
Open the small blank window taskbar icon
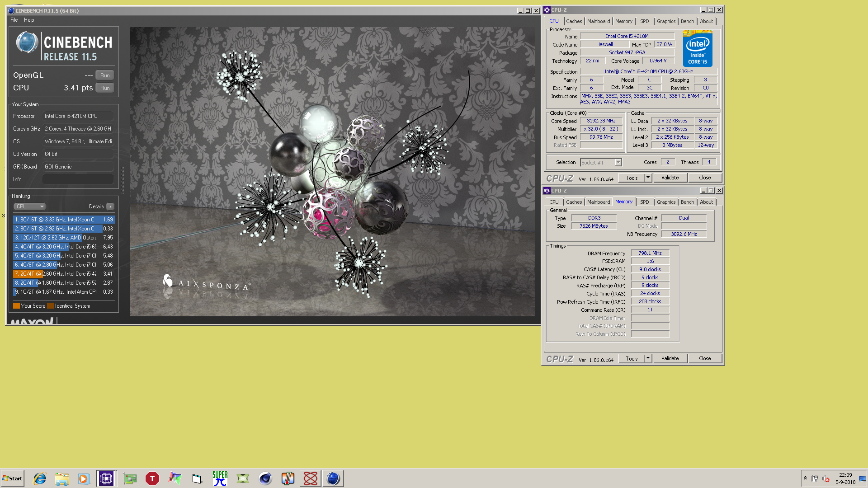(197, 479)
